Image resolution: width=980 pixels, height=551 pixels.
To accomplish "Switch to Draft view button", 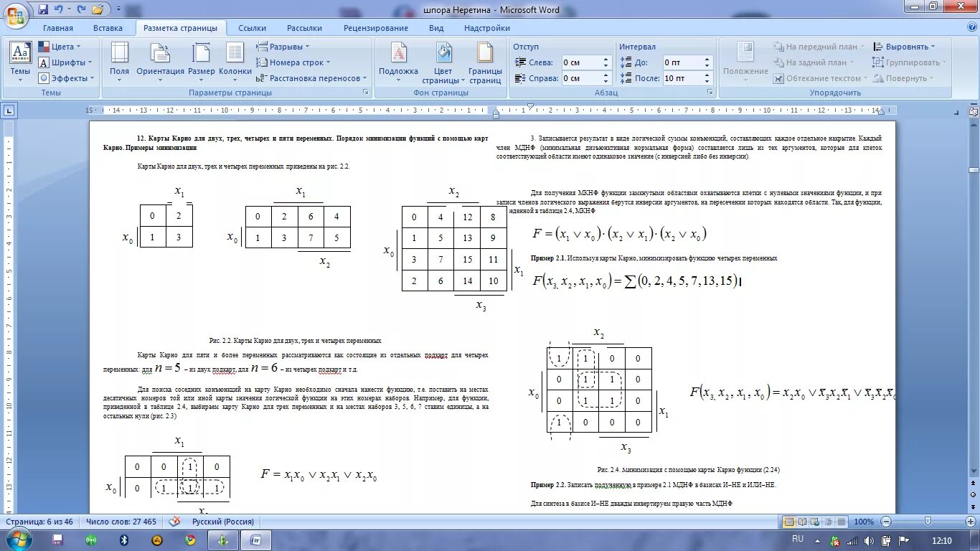I will pyautogui.click(x=842, y=522).
